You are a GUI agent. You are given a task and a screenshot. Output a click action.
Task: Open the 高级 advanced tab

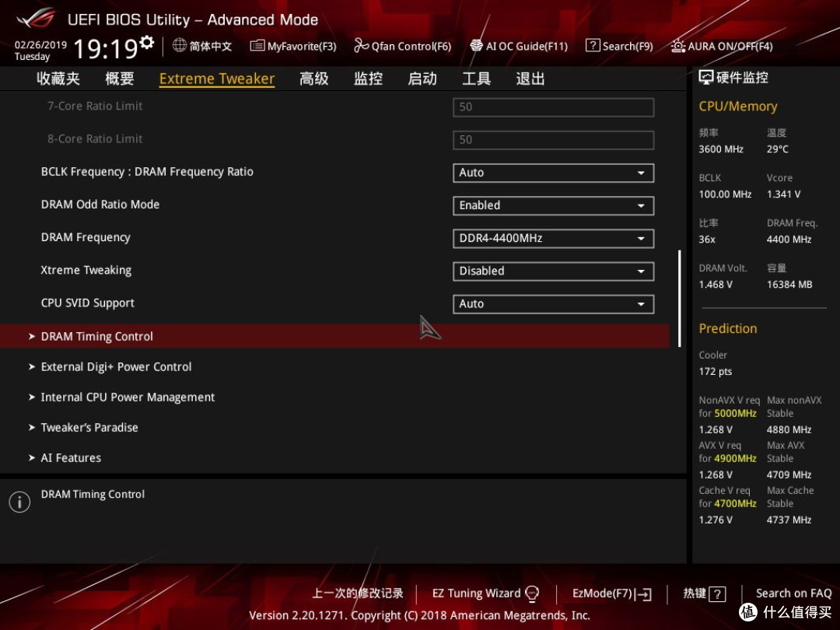(314, 79)
